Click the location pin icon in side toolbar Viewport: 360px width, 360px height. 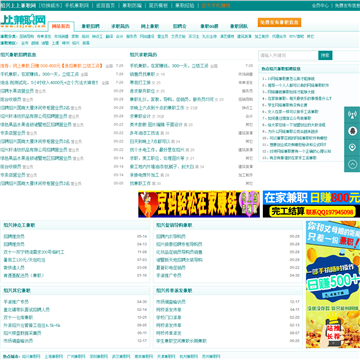(352, 147)
